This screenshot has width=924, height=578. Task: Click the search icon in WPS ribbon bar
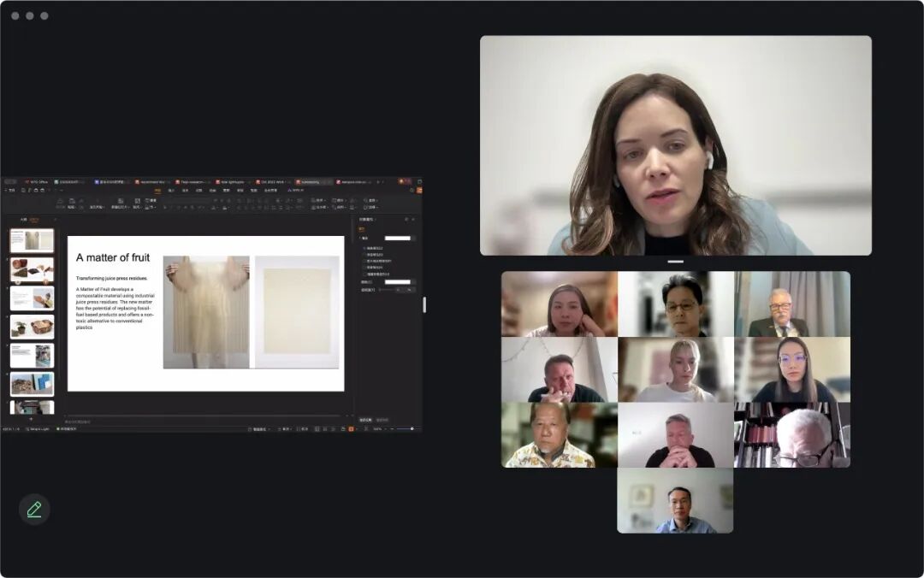pos(412,191)
